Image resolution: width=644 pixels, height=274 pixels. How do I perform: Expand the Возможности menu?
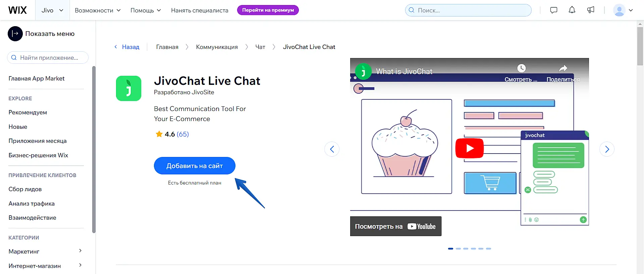pyautogui.click(x=98, y=10)
